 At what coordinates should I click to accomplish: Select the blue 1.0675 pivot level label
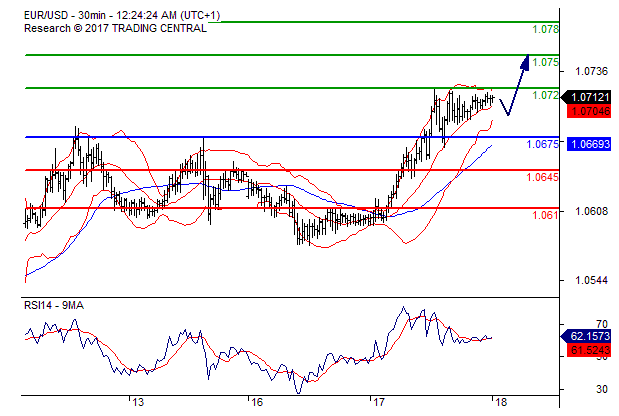[x=542, y=144]
